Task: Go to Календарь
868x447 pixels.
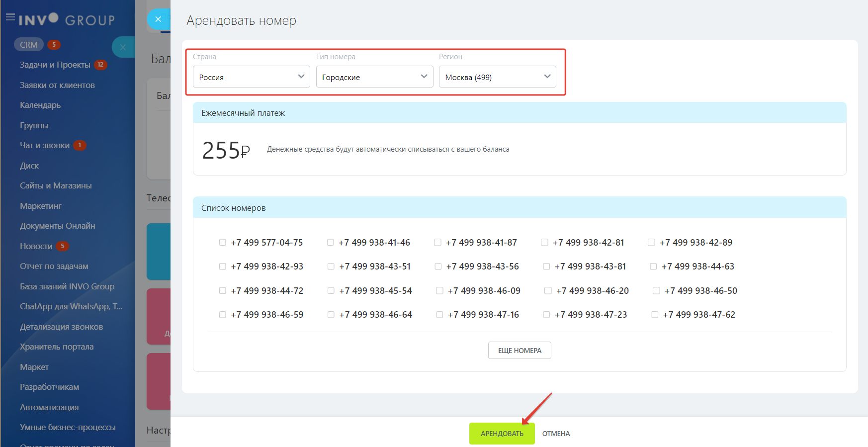Action: pyautogui.click(x=40, y=105)
